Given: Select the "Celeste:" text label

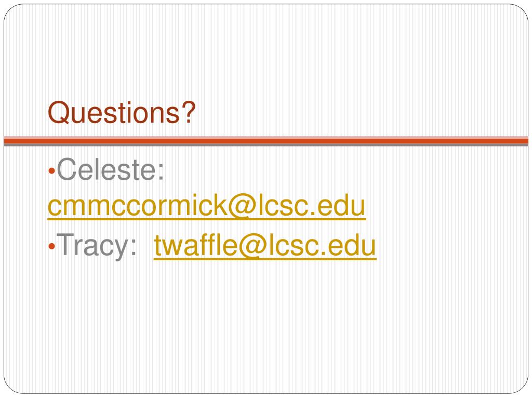Looking at the screenshot, I should (x=110, y=169).
